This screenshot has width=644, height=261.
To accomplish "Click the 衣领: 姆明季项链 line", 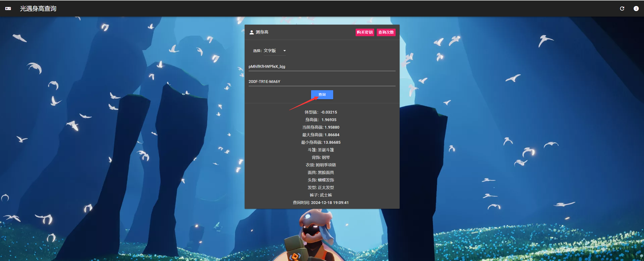I will pos(321,165).
